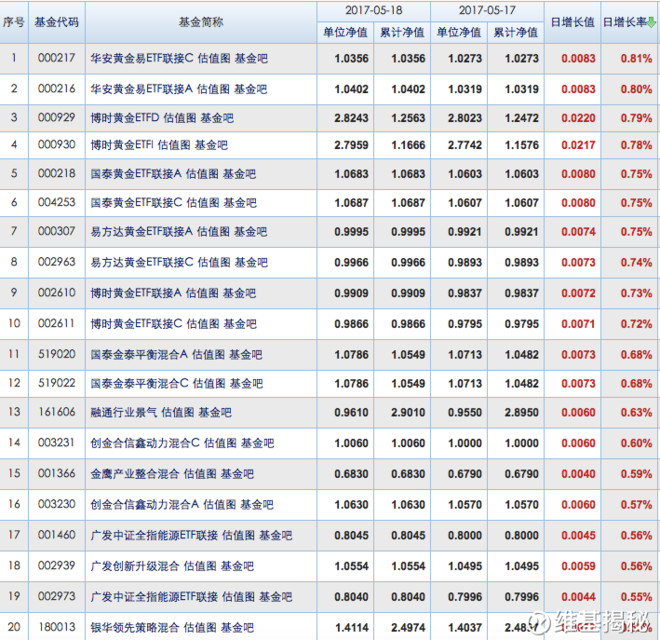
Task: Open fund link 国泰黄金ETF联接A
Action: pyautogui.click(x=136, y=173)
